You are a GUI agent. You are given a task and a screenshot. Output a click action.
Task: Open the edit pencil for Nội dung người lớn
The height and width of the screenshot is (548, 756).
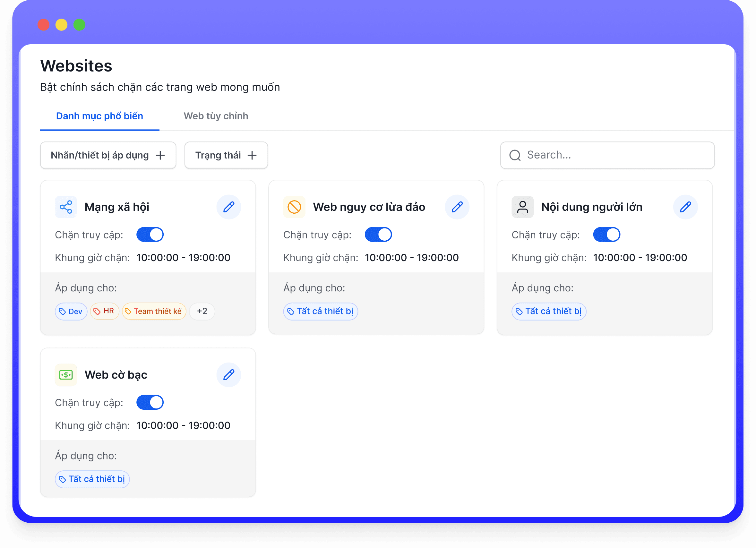pyautogui.click(x=685, y=207)
